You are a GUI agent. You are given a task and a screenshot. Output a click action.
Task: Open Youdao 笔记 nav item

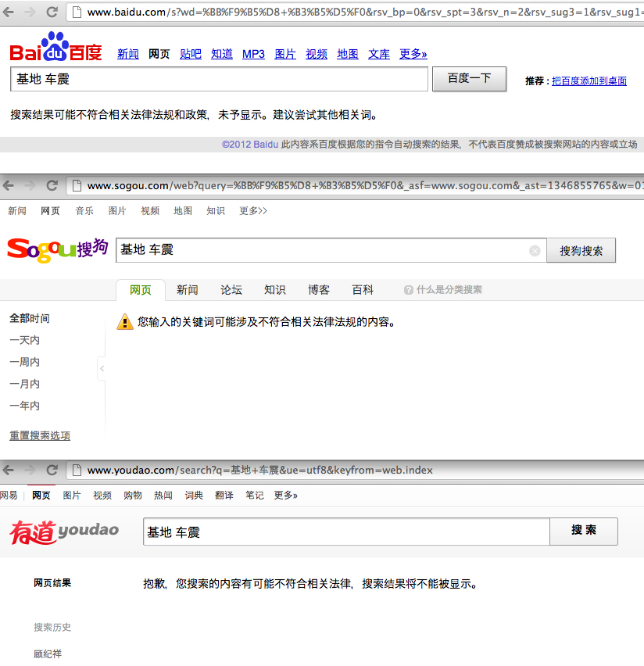pyautogui.click(x=255, y=496)
